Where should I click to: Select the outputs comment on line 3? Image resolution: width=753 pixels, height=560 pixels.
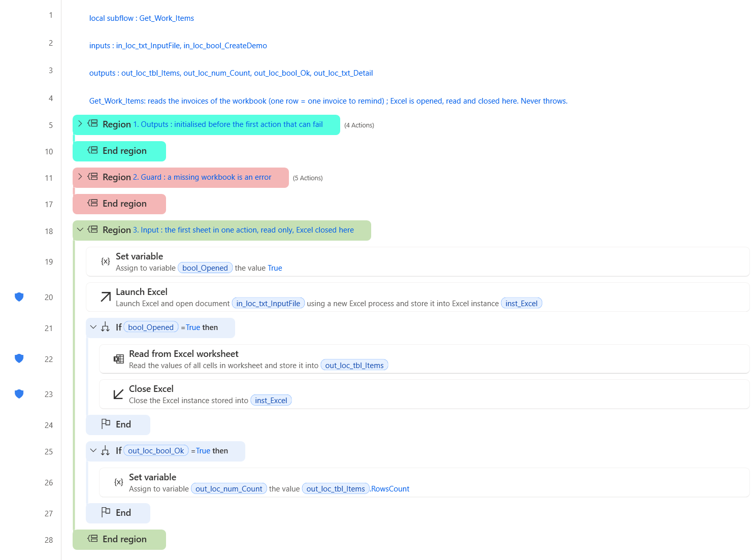coord(231,73)
